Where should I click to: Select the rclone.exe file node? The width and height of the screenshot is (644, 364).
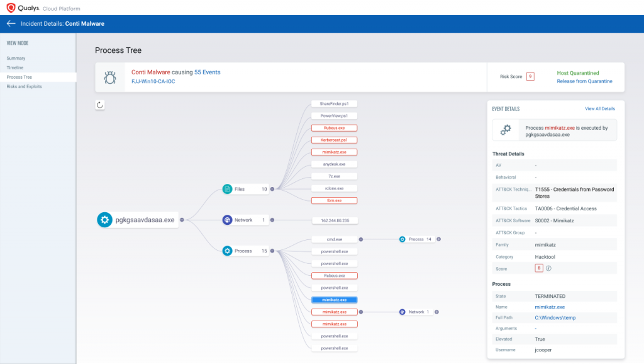[x=335, y=188]
